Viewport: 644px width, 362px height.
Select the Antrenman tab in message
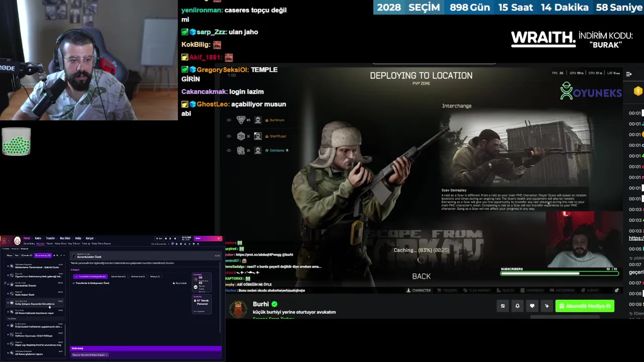coord(138,277)
